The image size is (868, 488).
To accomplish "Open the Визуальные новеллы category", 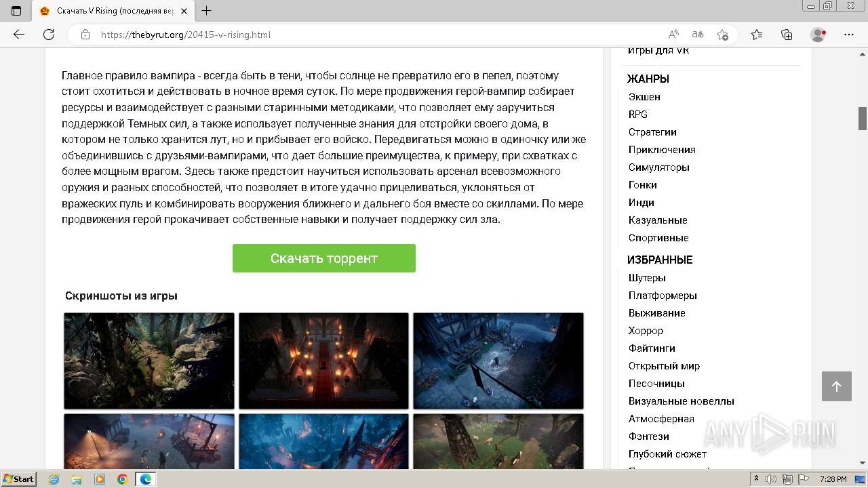I will tap(682, 401).
